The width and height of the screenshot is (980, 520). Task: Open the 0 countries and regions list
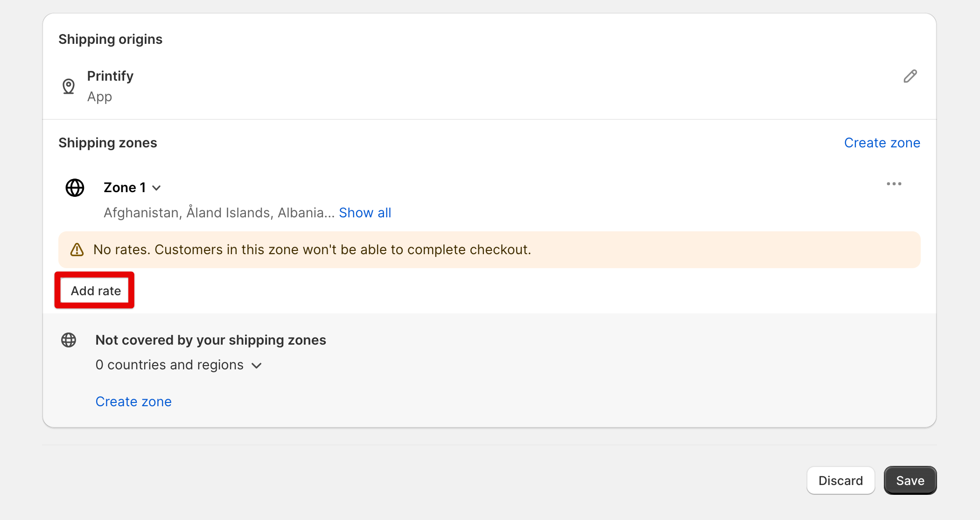[178, 365]
